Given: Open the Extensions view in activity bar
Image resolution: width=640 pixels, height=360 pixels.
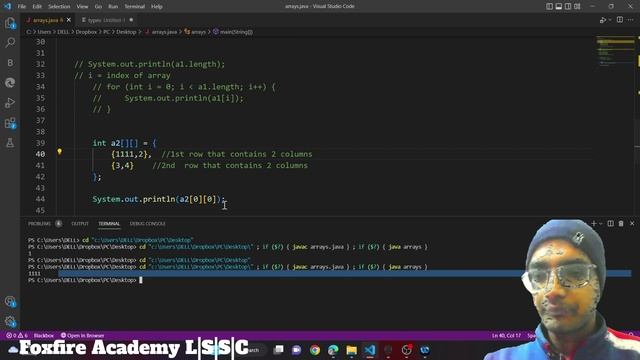Looking at the screenshot, I should 10,123.
